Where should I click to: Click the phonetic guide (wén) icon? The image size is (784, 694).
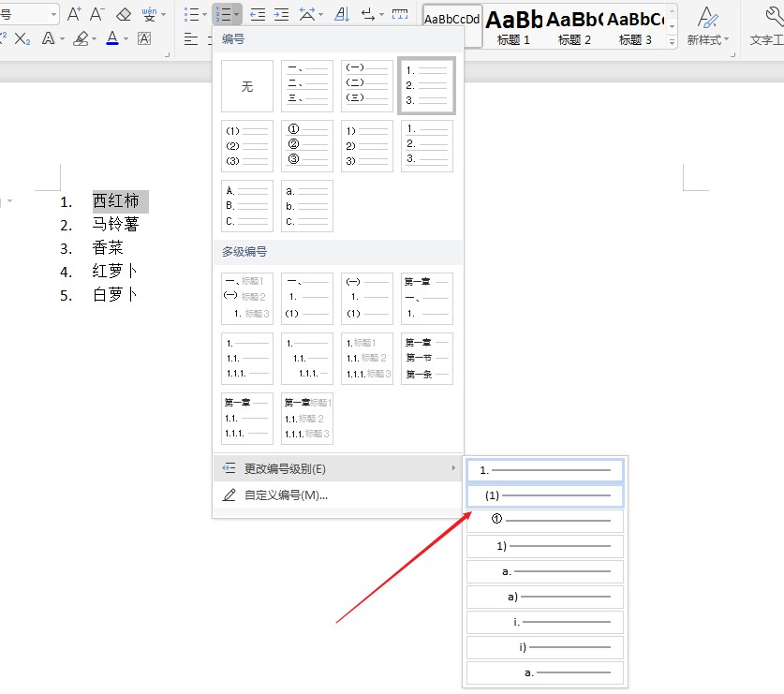149,14
